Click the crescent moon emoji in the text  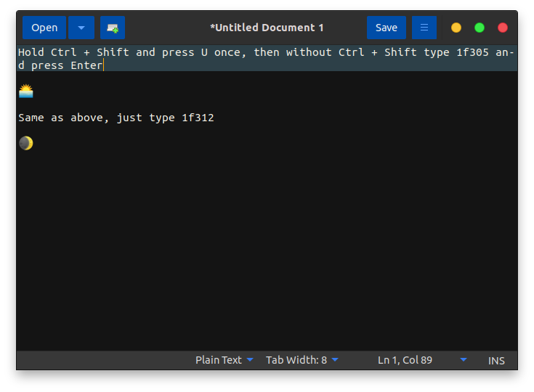coord(26,143)
